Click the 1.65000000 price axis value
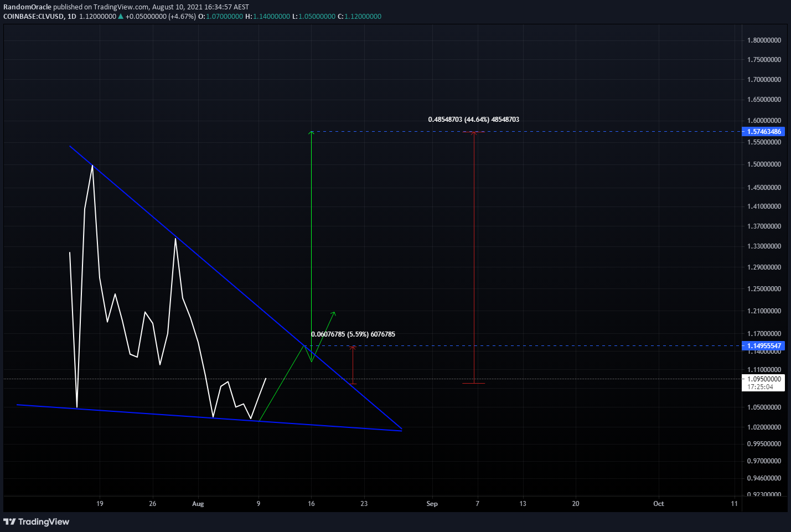The height and width of the screenshot is (532, 791). coord(764,100)
